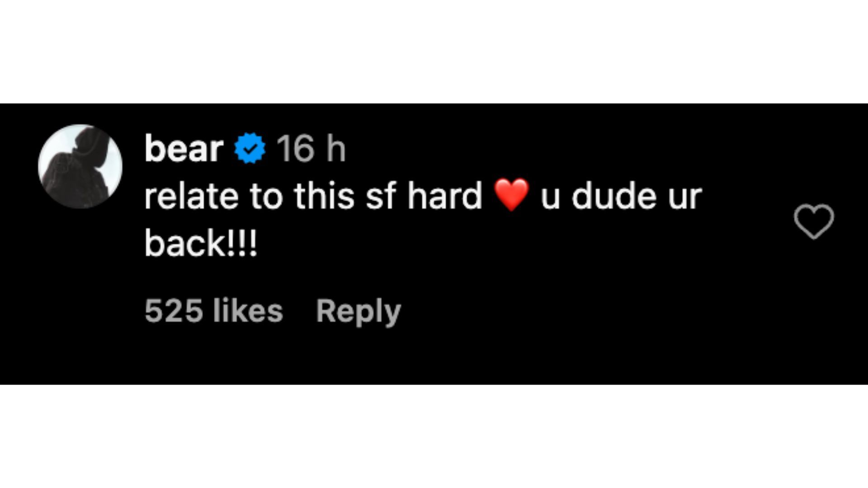Reply to bear's comment
The height and width of the screenshot is (488, 868).
coord(358,311)
